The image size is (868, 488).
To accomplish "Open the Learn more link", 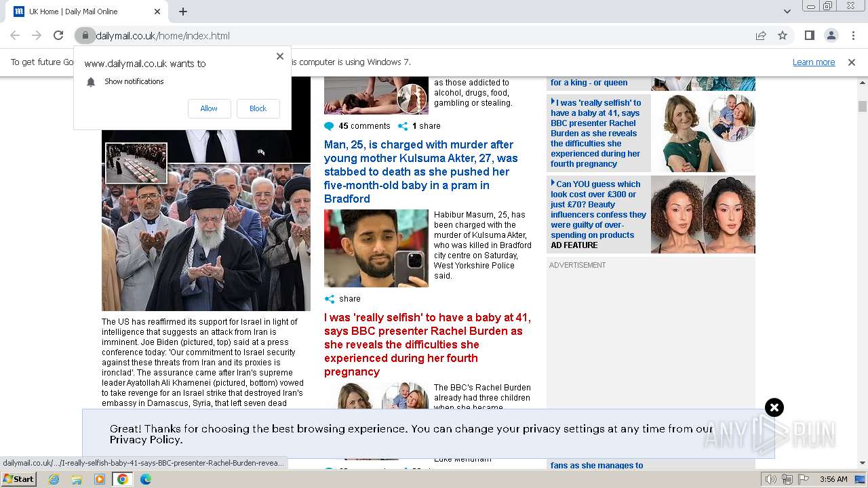I will pyautogui.click(x=814, y=62).
